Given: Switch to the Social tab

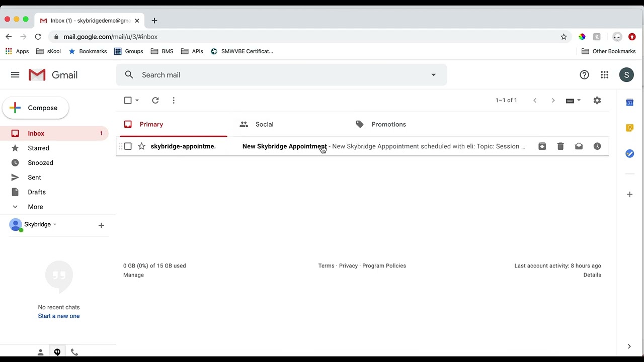Looking at the screenshot, I should click(264, 124).
